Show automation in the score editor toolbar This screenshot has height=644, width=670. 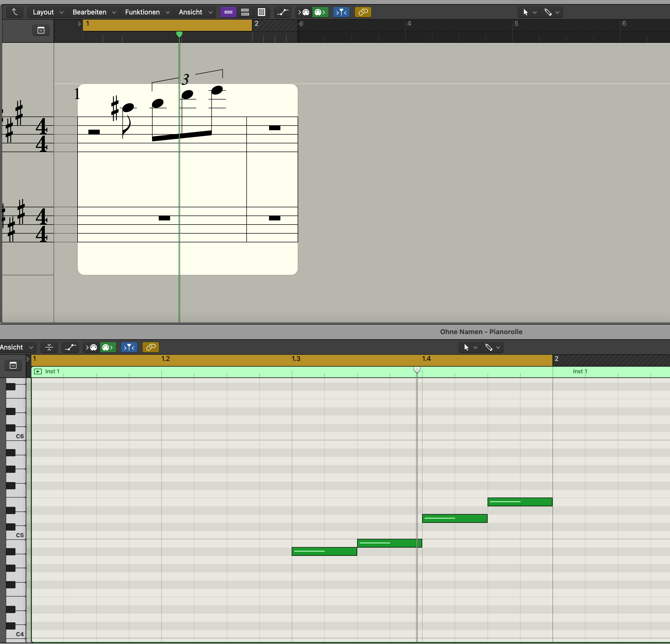pyautogui.click(x=283, y=12)
